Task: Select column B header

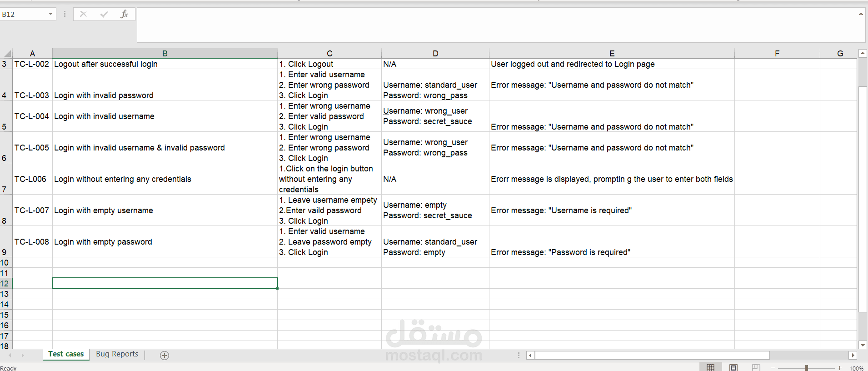Action: 165,53
